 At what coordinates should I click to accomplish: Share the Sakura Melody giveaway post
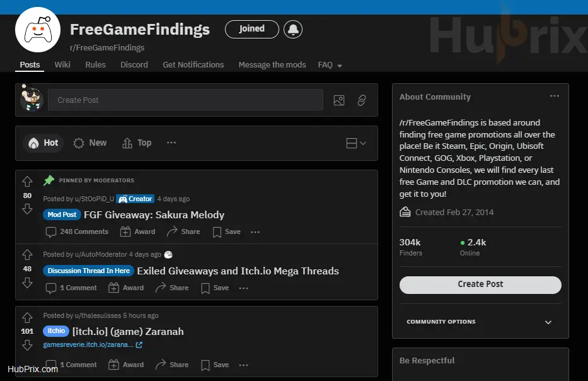(183, 232)
